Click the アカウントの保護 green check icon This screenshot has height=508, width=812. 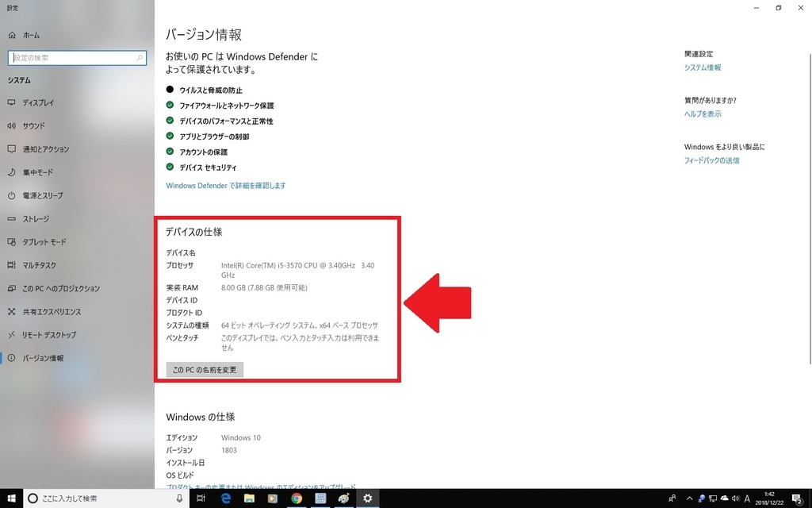coord(170,152)
